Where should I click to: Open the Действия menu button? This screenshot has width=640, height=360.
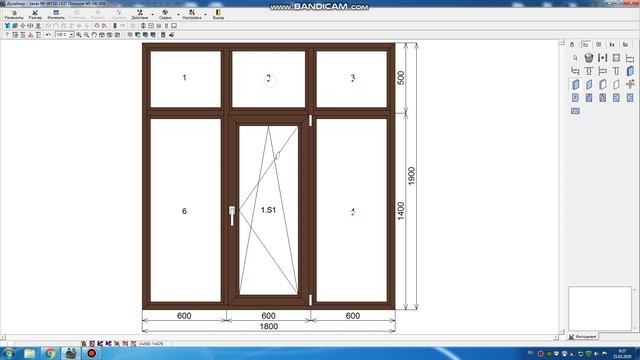(x=140, y=15)
